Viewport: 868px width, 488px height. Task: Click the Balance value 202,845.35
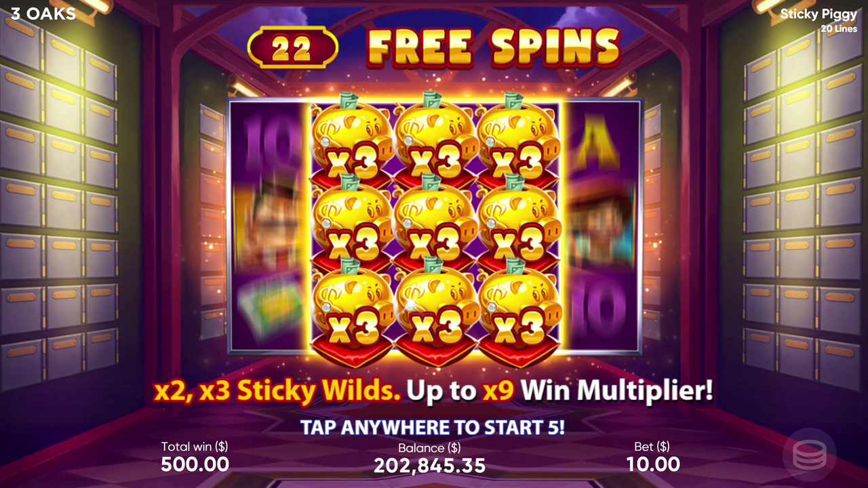click(429, 466)
